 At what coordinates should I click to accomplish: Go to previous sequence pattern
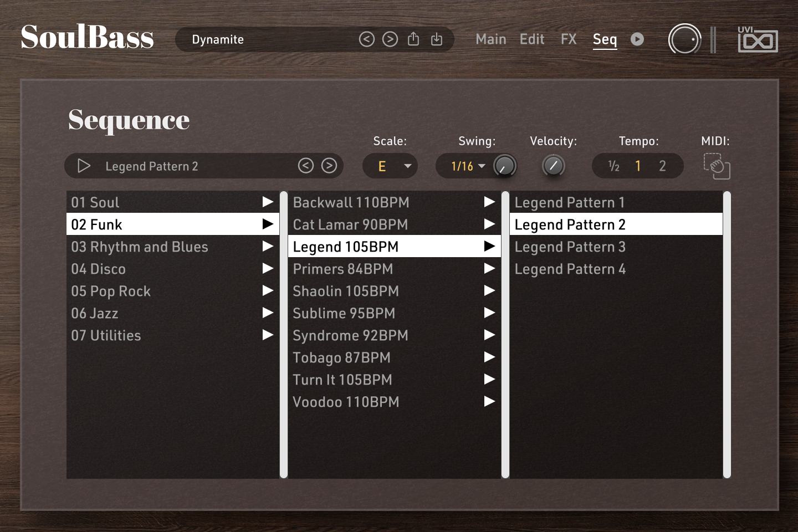[x=306, y=166]
